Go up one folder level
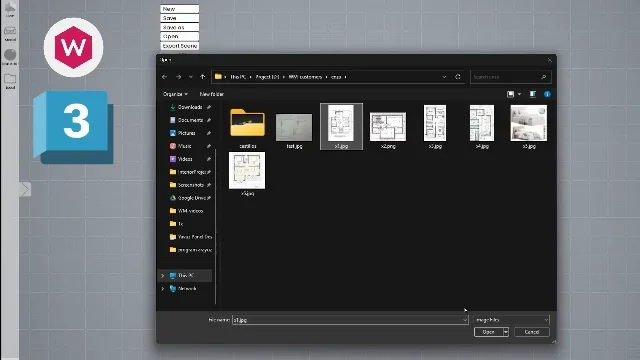 (x=203, y=77)
